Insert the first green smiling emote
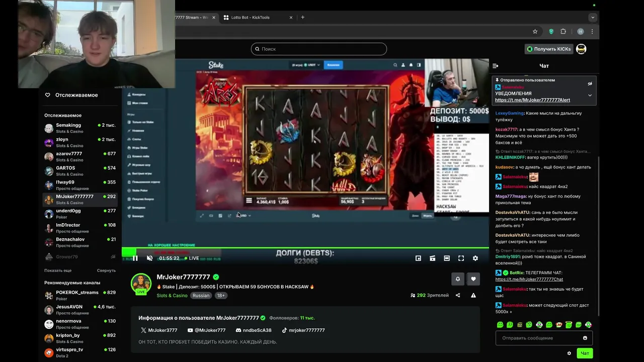Image resolution: width=644 pixels, height=362 pixels. (500, 325)
